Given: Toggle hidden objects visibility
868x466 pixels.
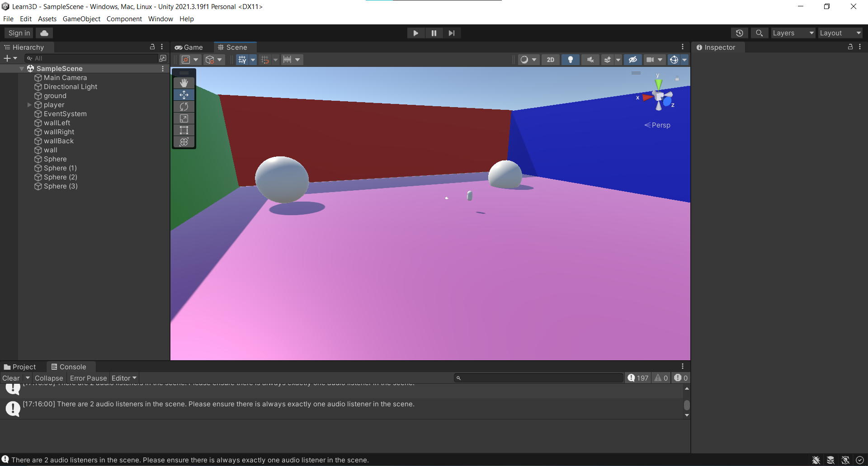Looking at the screenshot, I should click(633, 60).
